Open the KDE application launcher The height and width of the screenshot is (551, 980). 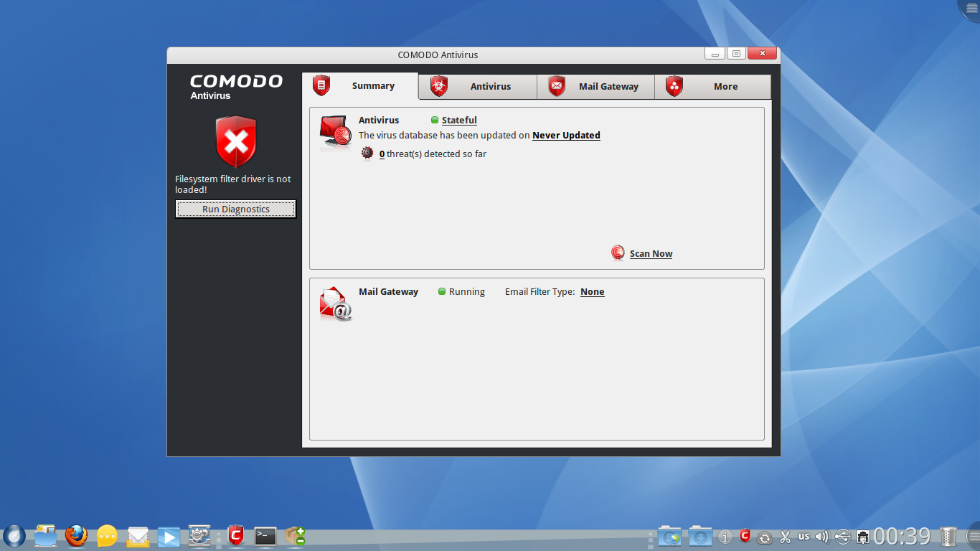tap(14, 536)
